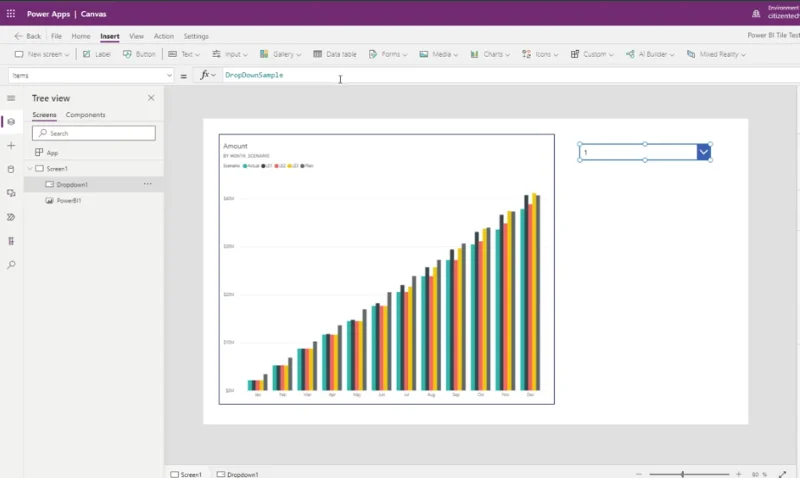
Task: Insert a Button control
Action: 139,54
